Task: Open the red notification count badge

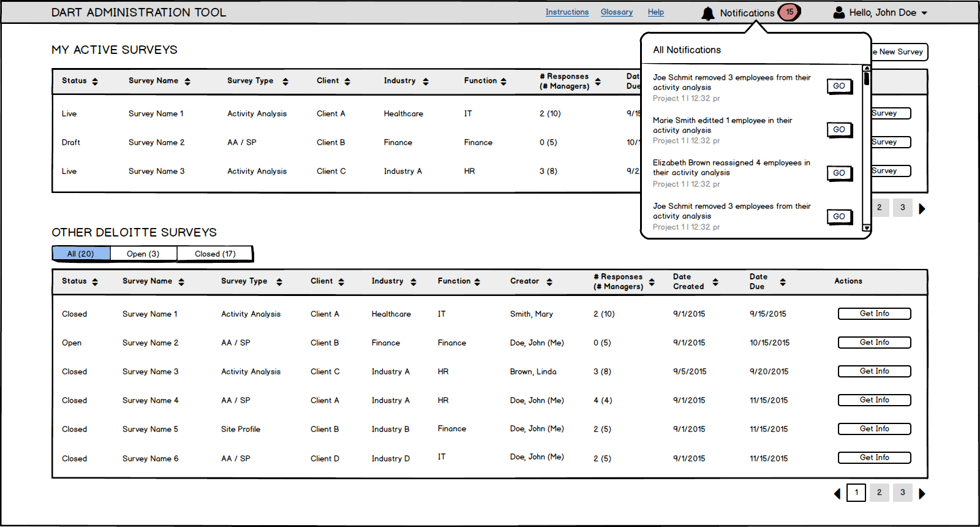Action: [x=790, y=12]
